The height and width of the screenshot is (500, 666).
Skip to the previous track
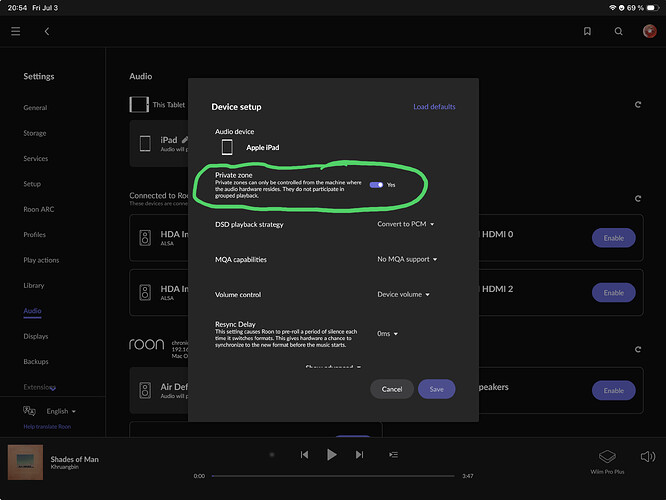click(x=304, y=455)
